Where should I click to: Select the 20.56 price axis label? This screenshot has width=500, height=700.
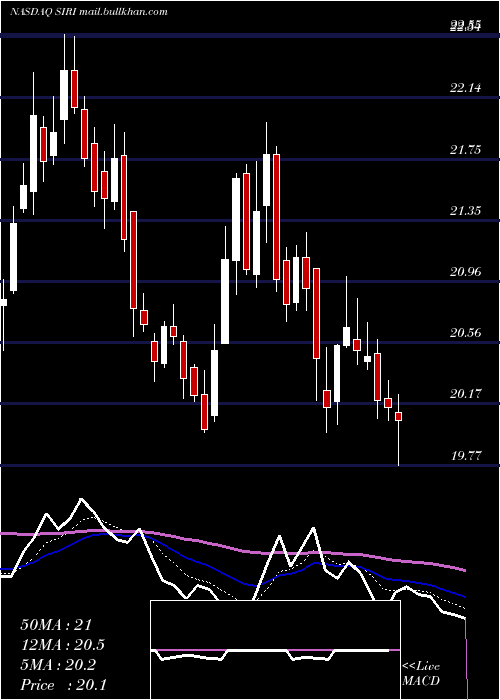466,333
